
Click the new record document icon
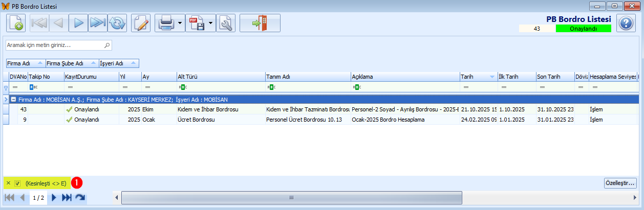16,24
